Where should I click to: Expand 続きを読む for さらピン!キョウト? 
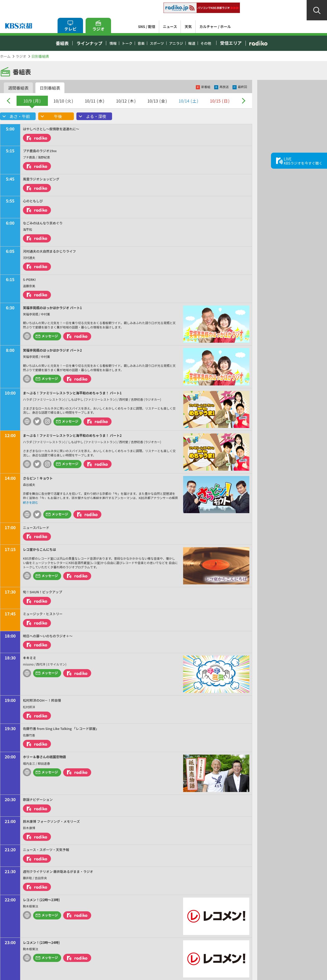[31, 502]
